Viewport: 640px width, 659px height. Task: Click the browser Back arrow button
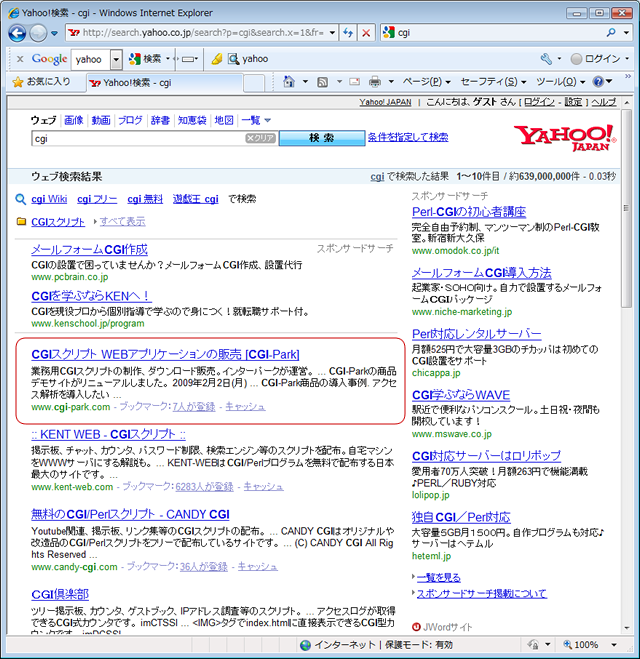[17, 33]
